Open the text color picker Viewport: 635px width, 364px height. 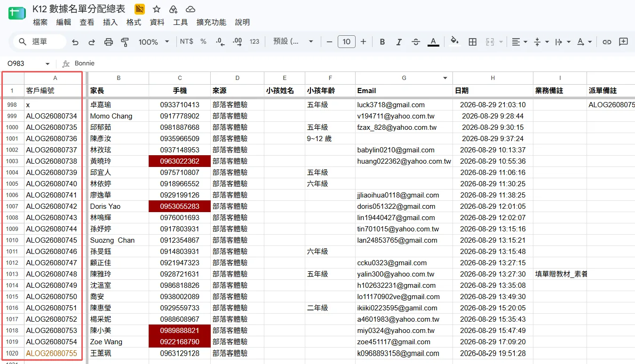433,42
